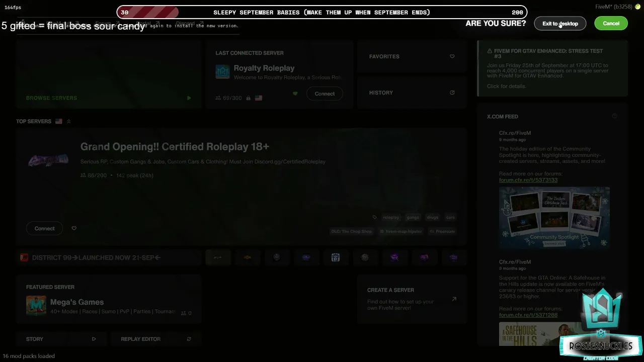Image resolution: width=644 pixels, height=362 pixels.
Task: Click the Certified Roleplay server thumbnail
Action: pos(48,160)
